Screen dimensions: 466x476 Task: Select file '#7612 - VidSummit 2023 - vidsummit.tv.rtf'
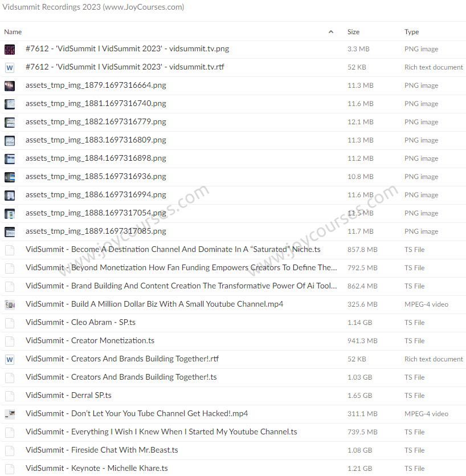(125, 67)
